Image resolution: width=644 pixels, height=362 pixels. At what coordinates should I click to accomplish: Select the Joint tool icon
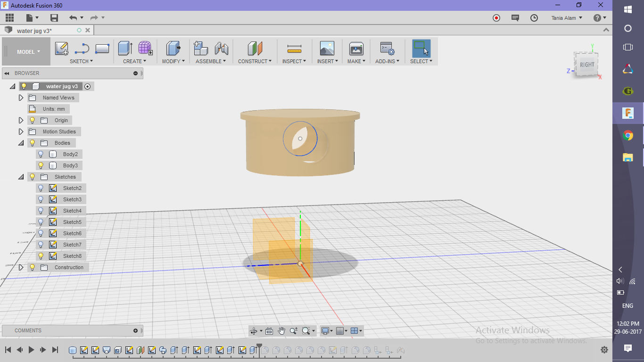(221, 48)
